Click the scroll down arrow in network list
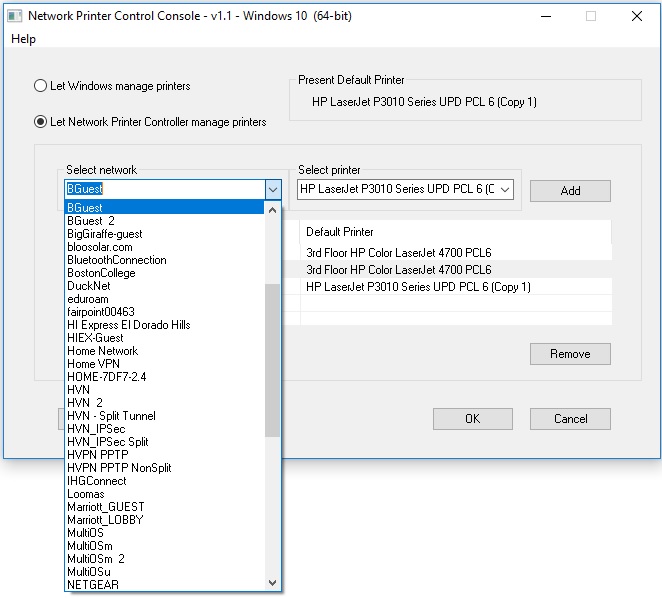This screenshot has width=662, height=598. (273, 583)
